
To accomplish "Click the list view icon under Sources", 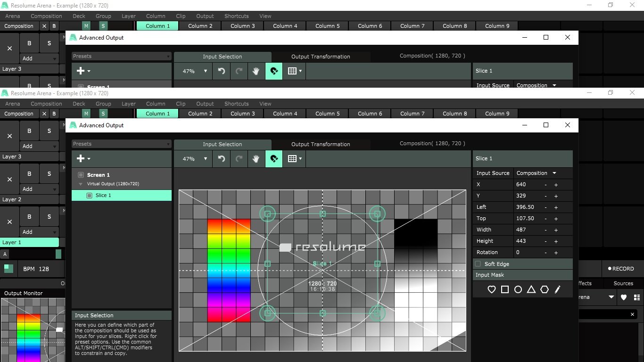I will (637, 297).
